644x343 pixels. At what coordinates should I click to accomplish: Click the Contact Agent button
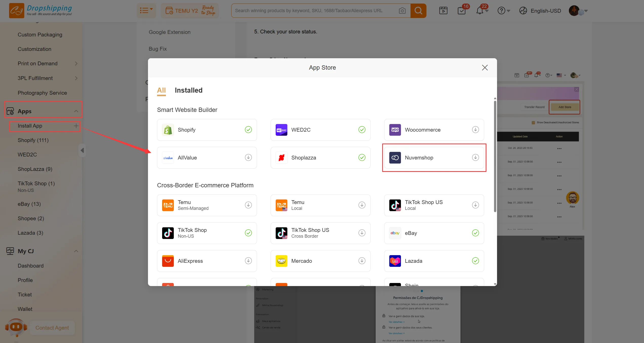[x=52, y=328]
